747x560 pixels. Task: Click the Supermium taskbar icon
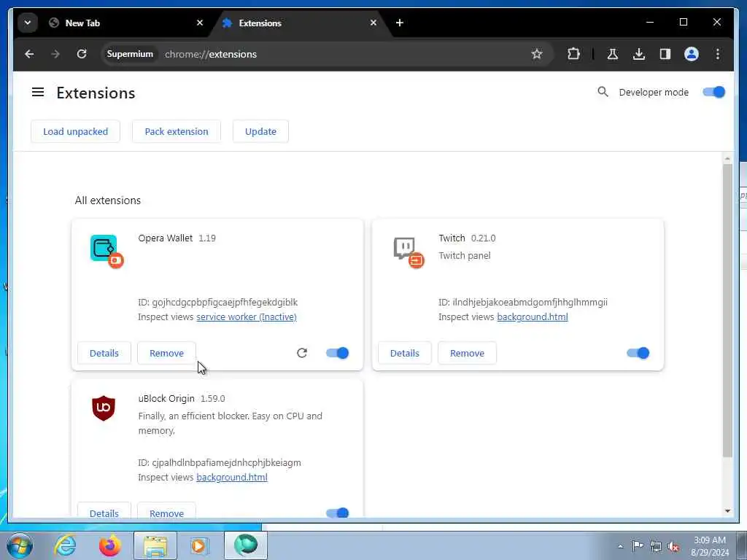[x=245, y=545]
